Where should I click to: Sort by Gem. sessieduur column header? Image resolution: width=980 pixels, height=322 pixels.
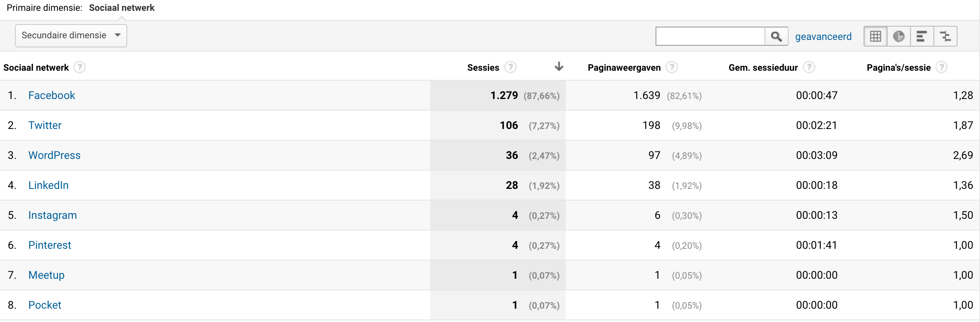coord(763,68)
